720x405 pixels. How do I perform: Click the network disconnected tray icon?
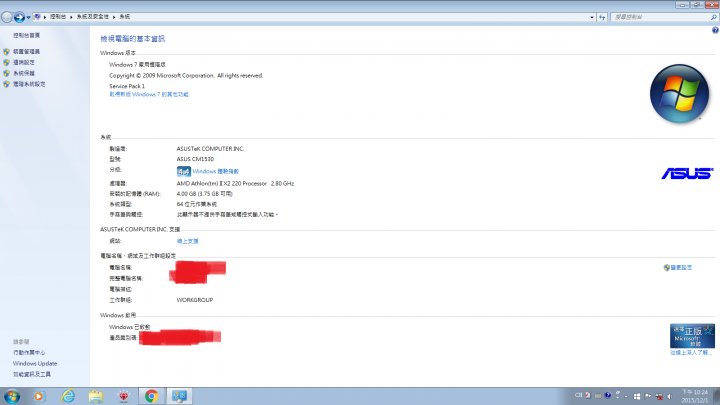659,396
